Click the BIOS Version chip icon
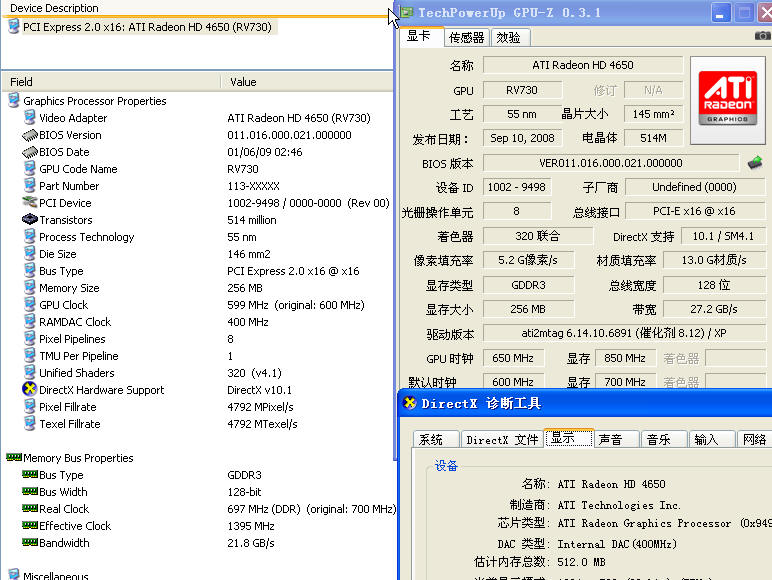The height and width of the screenshot is (580, 772). click(x=30, y=135)
